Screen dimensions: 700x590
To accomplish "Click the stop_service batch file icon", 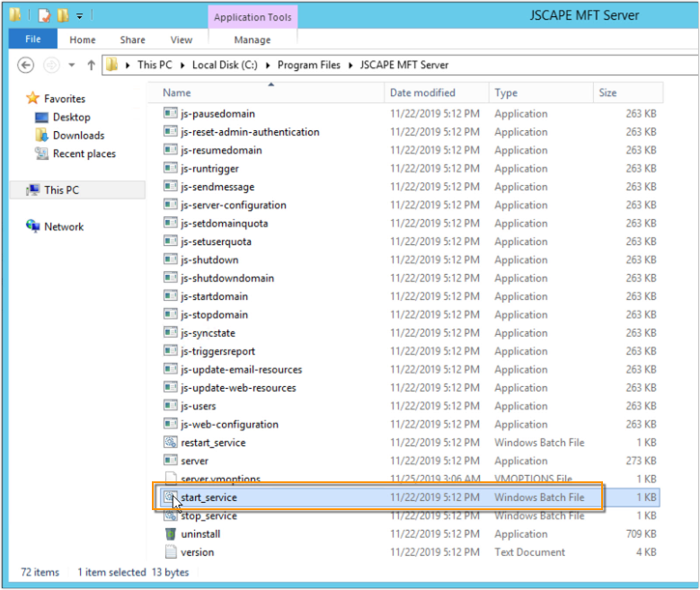I will tap(170, 515).
